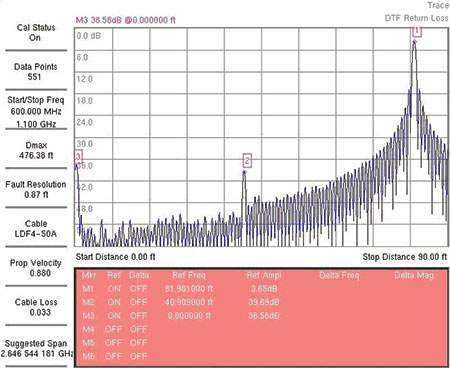Click the M5 Ref OFF cell
The width and height of the screenshot is (450, 368).
[x=113, y=343]
